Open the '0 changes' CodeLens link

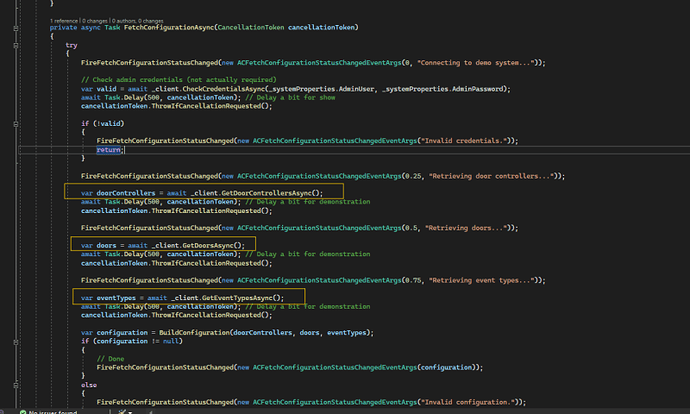coord(95,21)
